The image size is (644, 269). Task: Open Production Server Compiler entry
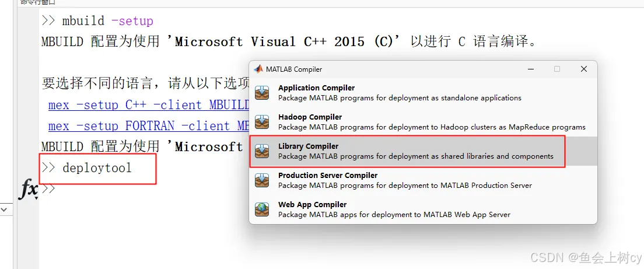423,180
